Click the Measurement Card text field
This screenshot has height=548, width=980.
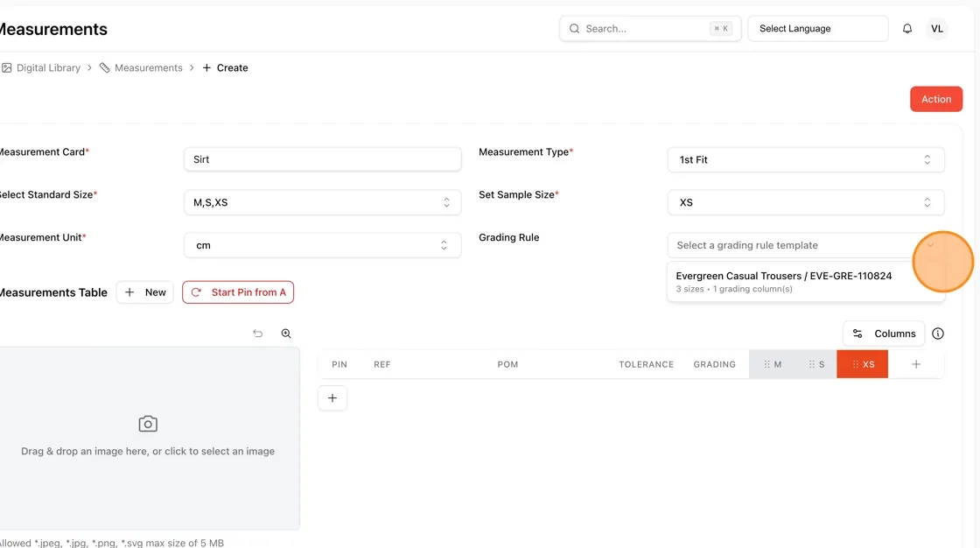pyautogui.click(x=323, y=159)
